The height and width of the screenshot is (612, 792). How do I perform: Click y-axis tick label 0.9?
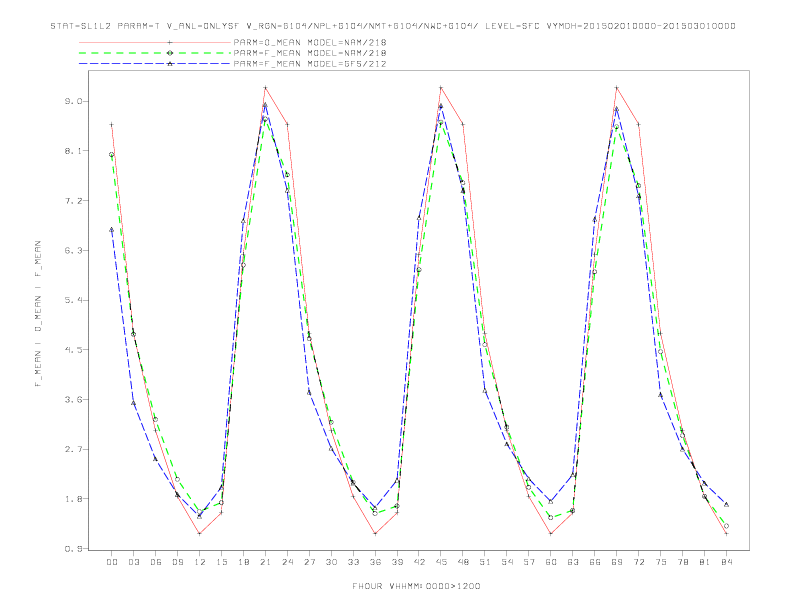pyautogui.click(x=73, y=549)
